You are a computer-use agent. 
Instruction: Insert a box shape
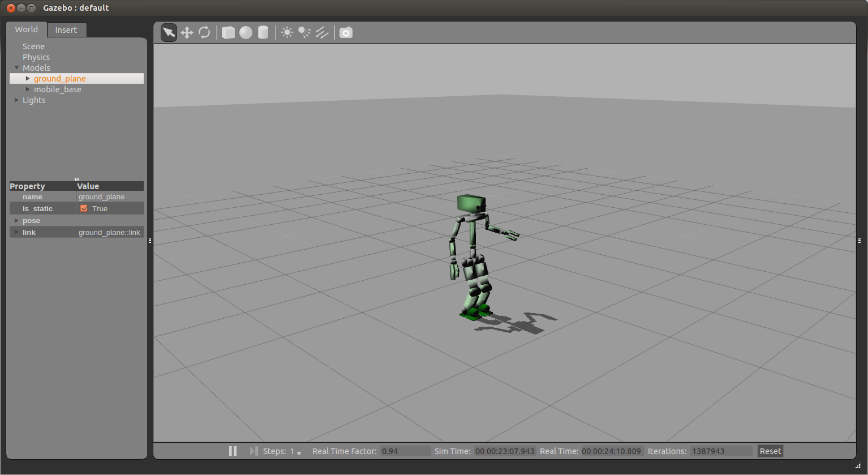[228, 32]
